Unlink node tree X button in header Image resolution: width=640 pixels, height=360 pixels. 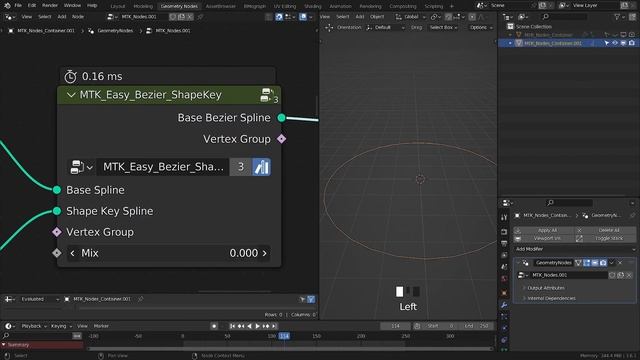point(190,17)
